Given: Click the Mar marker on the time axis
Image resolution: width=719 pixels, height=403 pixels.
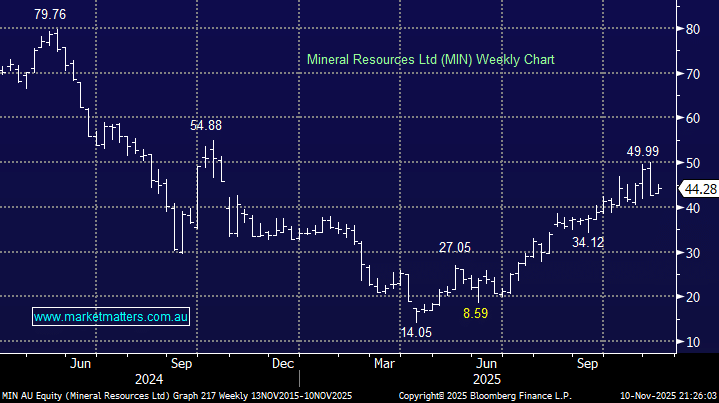Looking at the screenshot, I should tap(383, 364).
